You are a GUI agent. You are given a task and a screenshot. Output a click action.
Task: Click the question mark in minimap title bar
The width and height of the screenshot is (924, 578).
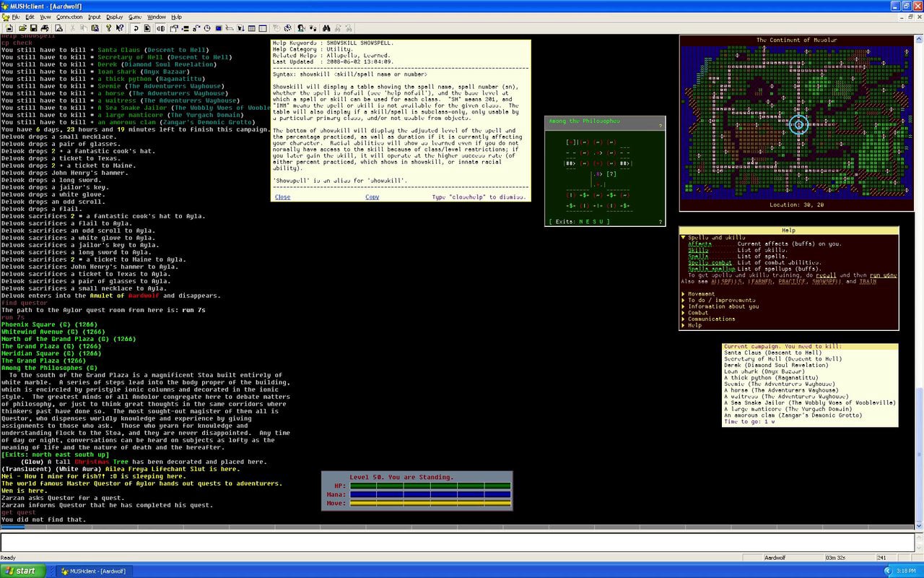click(660, 126)
